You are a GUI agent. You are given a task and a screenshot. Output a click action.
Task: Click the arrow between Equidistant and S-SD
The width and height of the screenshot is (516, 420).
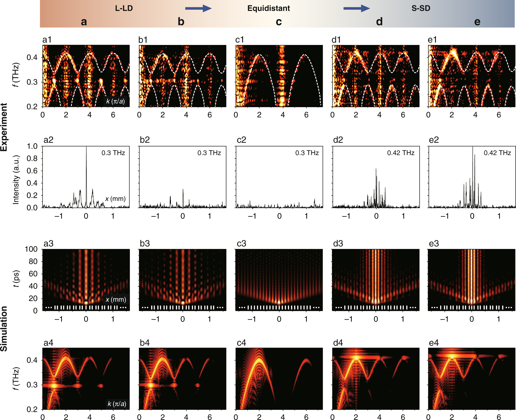pos(357,8)
